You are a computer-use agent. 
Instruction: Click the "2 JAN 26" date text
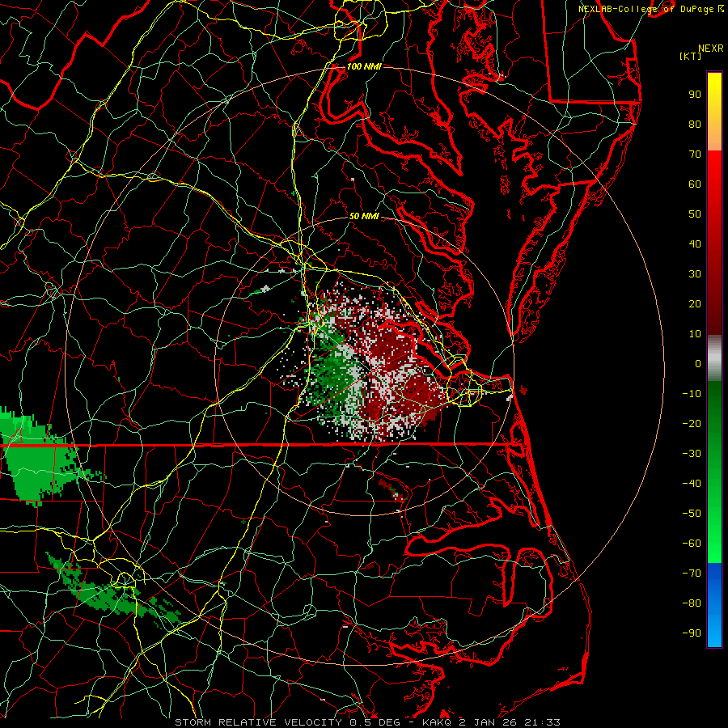point(489,722)
